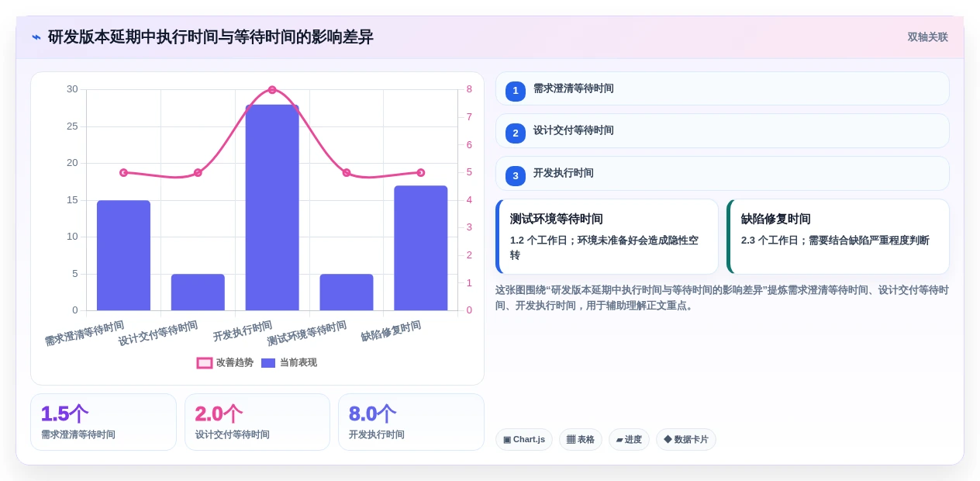
Task: Click the 当前表现 legend label
Action: point(298,363)
